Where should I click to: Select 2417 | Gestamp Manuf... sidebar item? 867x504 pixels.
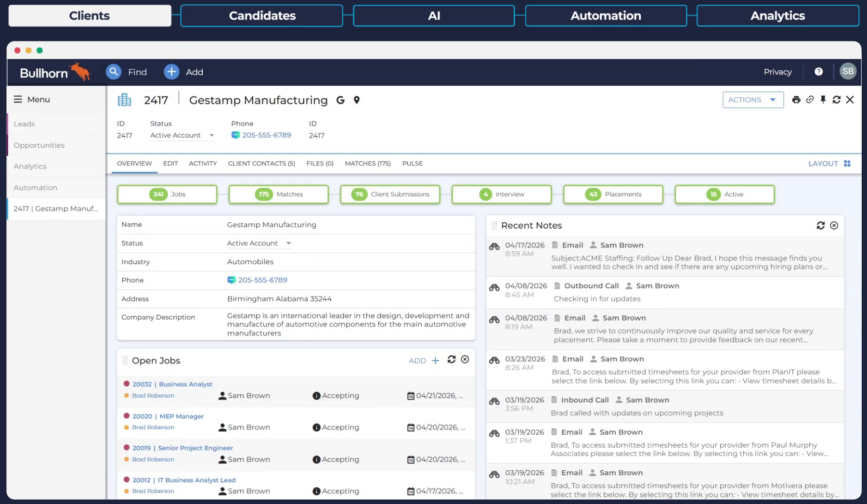(x=56, y=209)
